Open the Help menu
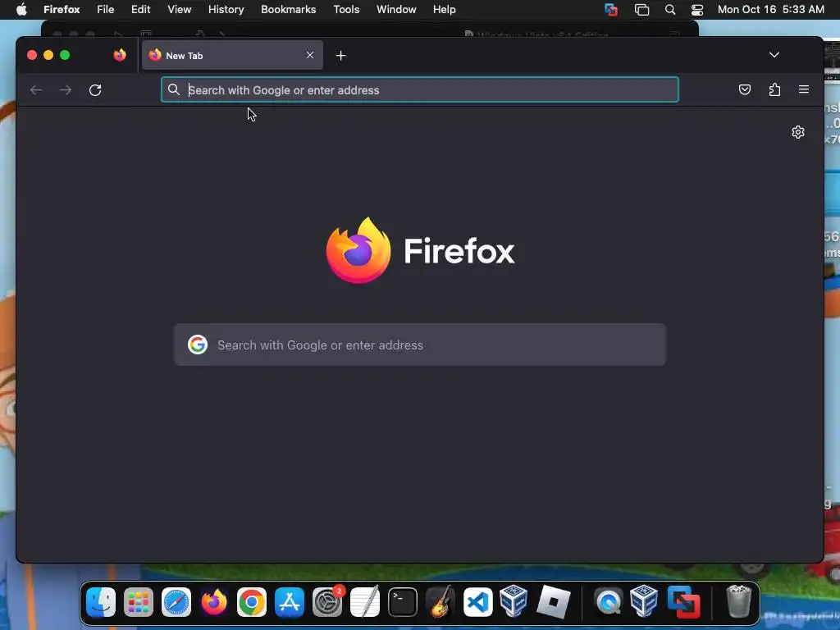840x630 pixels. [444, 10]
